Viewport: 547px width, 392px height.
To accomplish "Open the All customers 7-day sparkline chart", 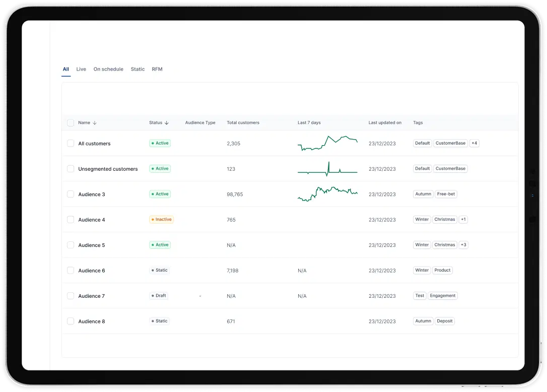I will 327,143.
